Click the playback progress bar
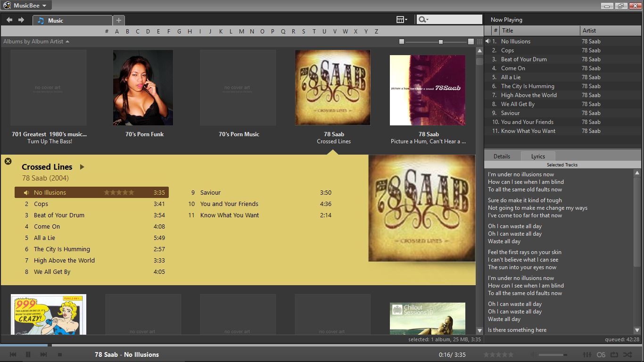Screen dimensions: 644x362 click(322, 346)
